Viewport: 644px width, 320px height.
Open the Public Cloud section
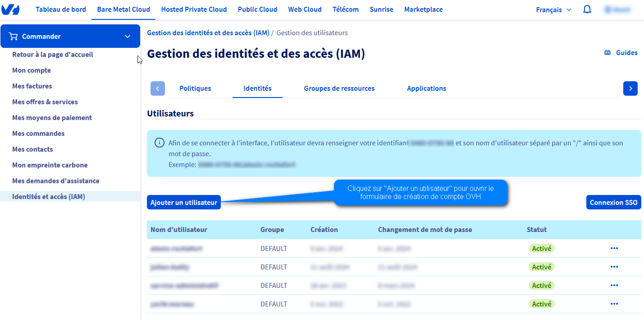[258, 9]
